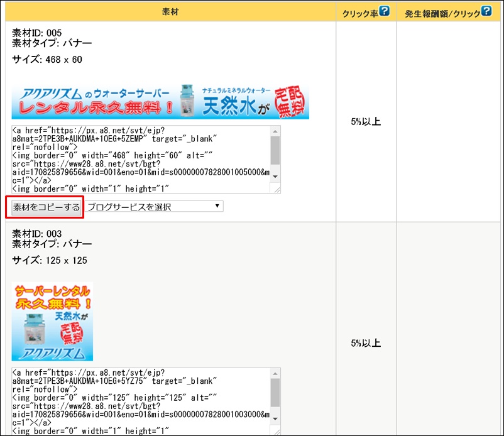Image resolution: width=504 pixels, height=436 pixels.
Task: Click down arrow of 005 code box scrollbar
Action: 275,177
